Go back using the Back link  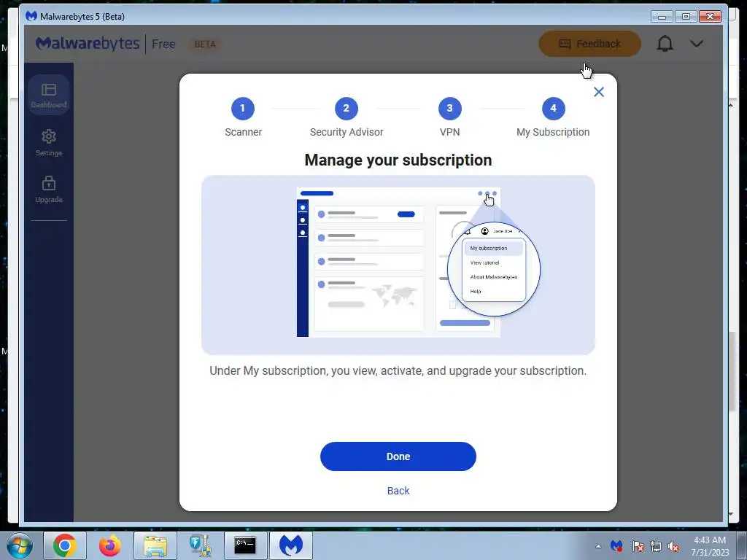click(398, 491)
